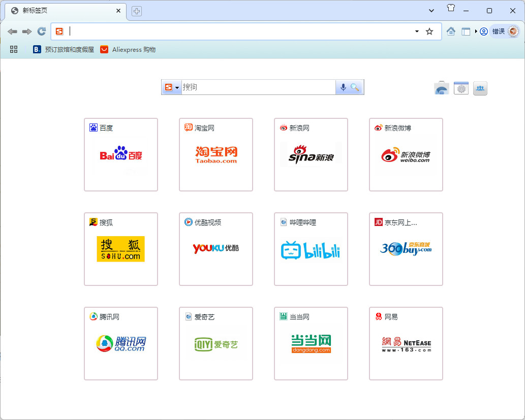The height and width of the screenshot is (420, 525).
Task: Open the 爱奇艺 iQIYI tile
Action: click(216, 343)
